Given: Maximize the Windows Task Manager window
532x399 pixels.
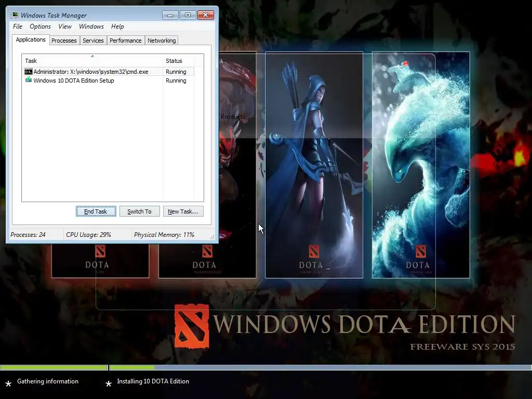Looking at the screenshot, I should pos(188,15).
